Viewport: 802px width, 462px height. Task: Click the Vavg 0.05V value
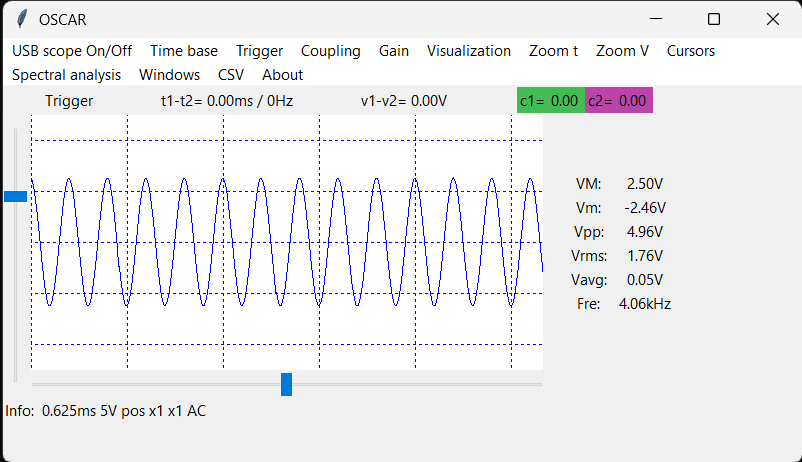tap(644, 280)
